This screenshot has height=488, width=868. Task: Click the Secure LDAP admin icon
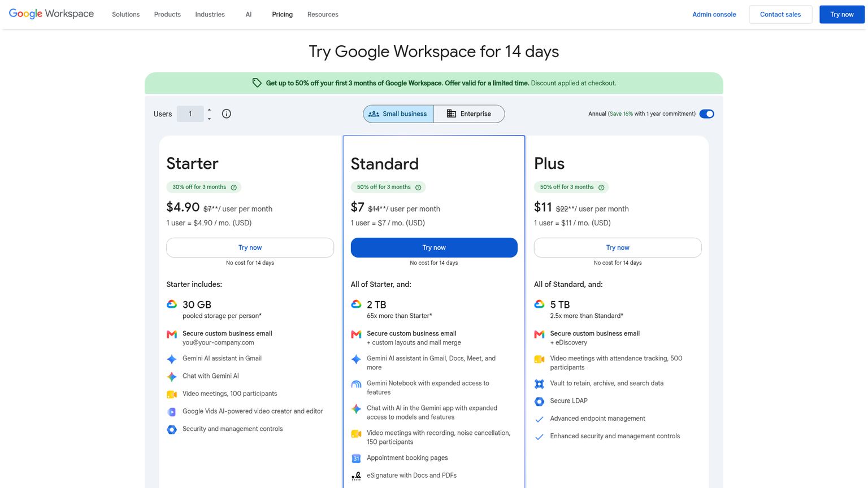[539, 401]
